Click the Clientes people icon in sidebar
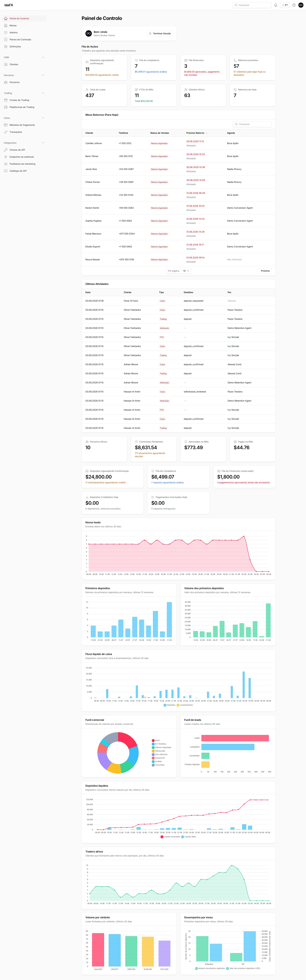This screenshot has height=980, width=306. click(x=6, y=64)
